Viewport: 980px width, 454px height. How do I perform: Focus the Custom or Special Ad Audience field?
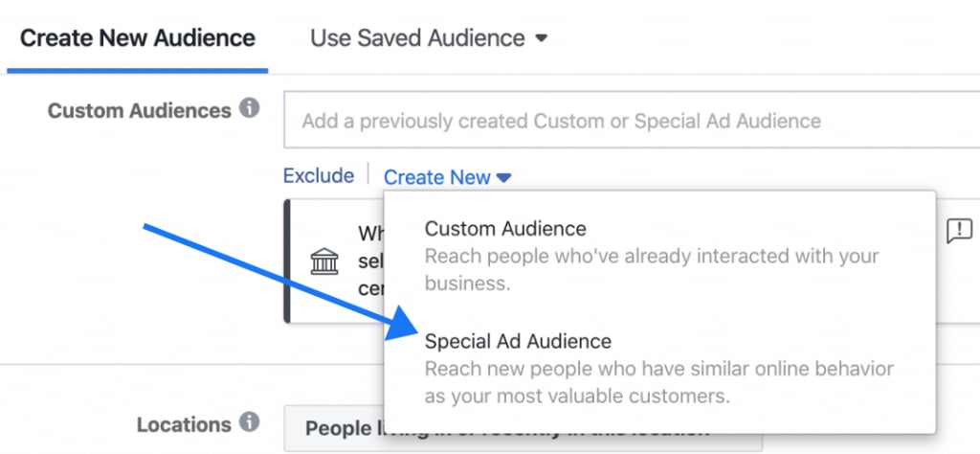click(632, 120)
